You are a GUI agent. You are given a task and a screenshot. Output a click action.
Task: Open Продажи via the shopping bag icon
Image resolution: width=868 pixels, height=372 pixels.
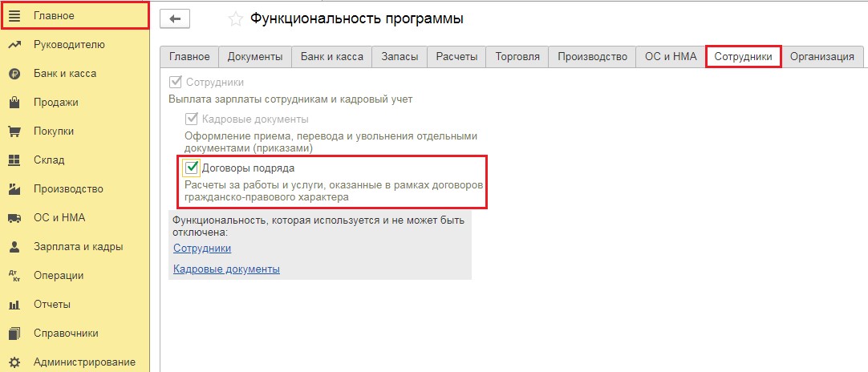(x=14, y=103)
